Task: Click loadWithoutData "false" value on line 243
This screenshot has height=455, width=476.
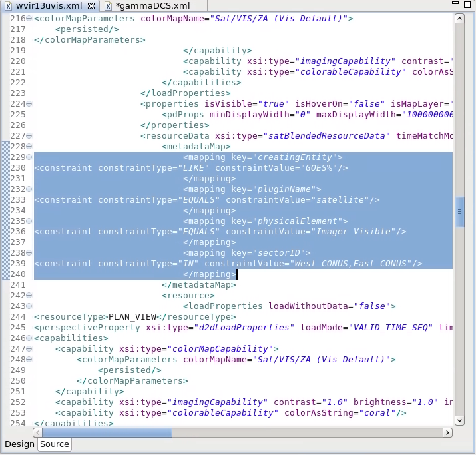Action: point(372,306)
